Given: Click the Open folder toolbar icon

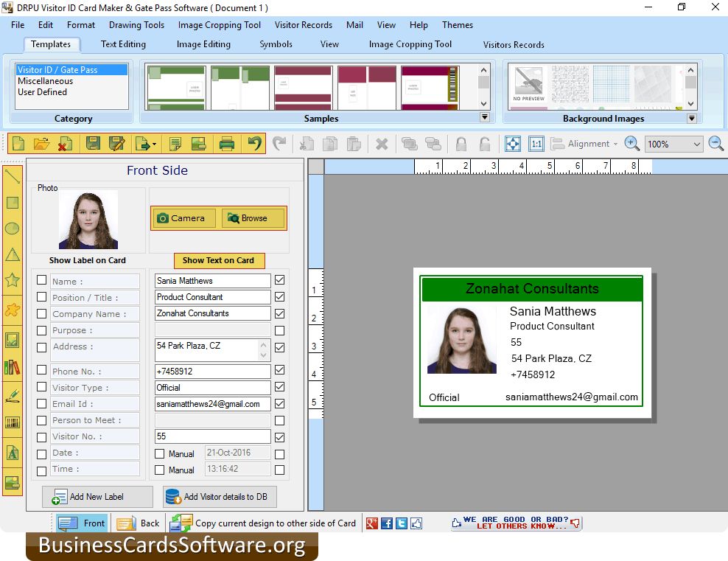Looking at the screenshot, I should click(x=41, y=144).
